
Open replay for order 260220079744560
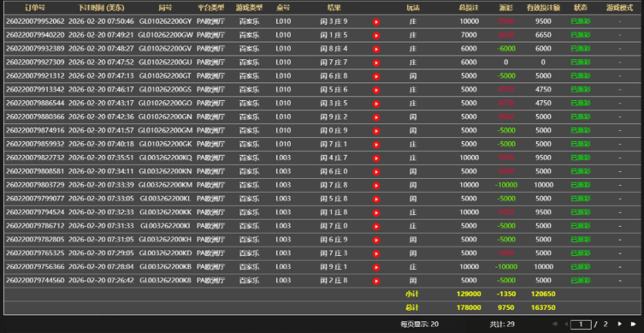pos(376,281)
